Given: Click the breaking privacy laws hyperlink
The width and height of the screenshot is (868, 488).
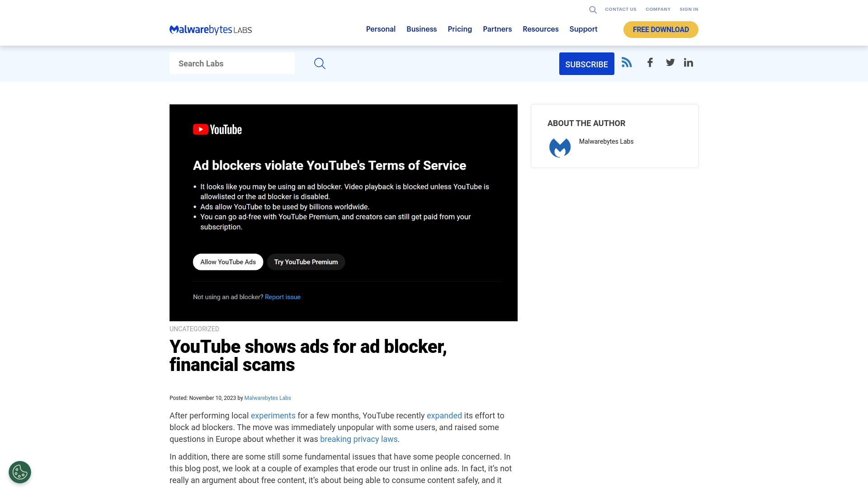Looking at the screenshot, I should pyautogui.click(x=359, y=439).
